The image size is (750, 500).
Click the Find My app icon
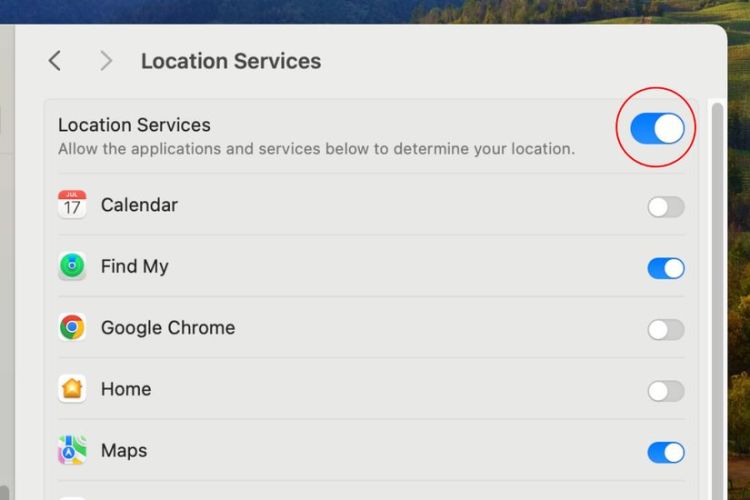click(72, 266)
